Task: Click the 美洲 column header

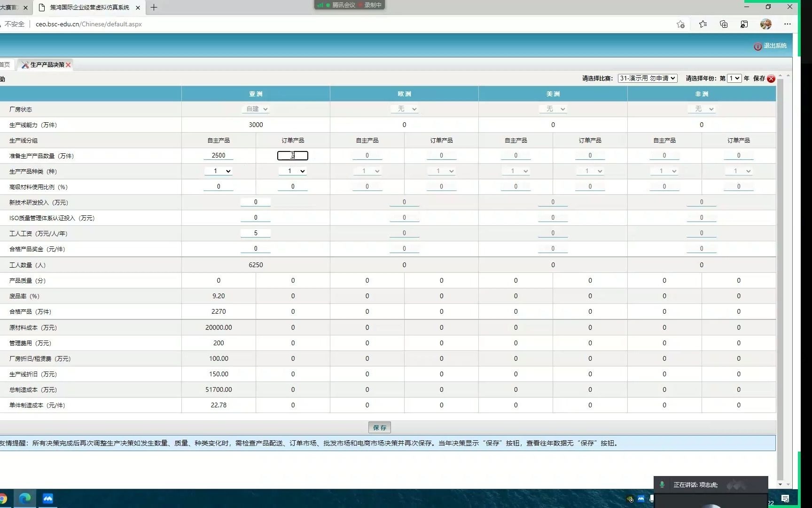Action: pyautogui.click(x=553, y=94)
